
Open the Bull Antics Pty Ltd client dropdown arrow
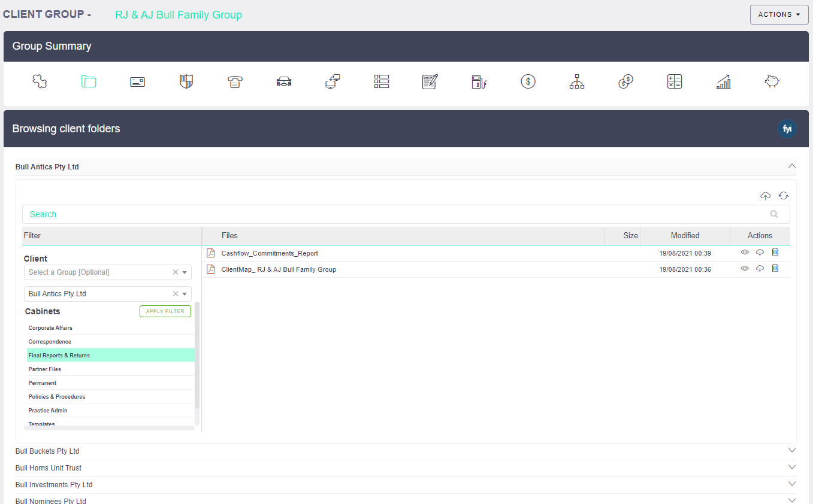[x=185, y=294]
